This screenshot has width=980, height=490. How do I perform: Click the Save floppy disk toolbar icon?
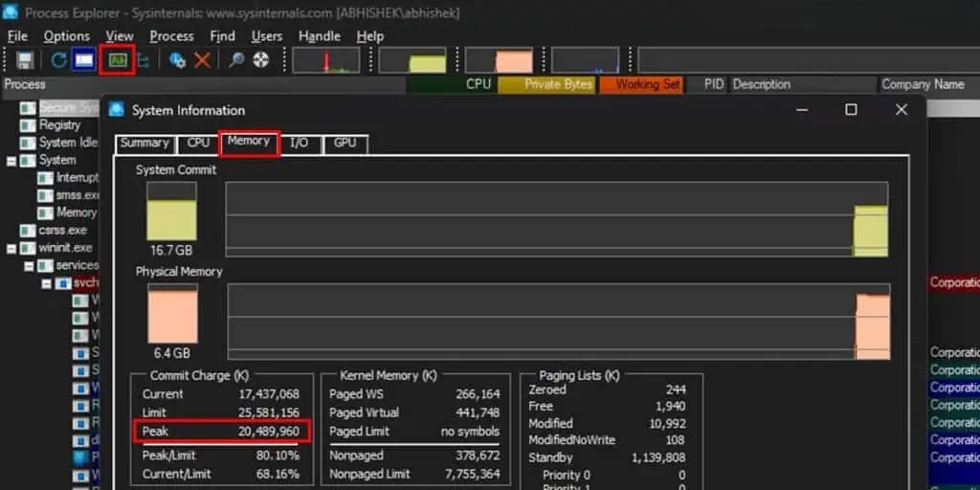(24, 60)
